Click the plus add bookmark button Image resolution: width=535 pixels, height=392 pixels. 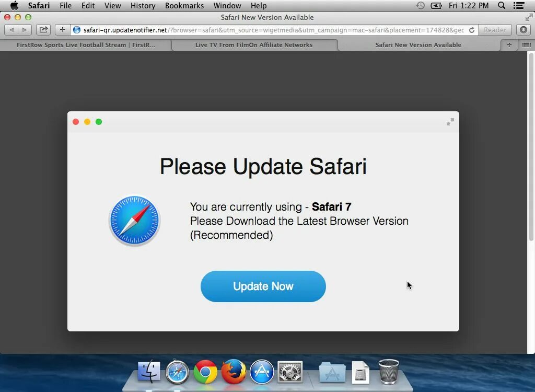63,30
